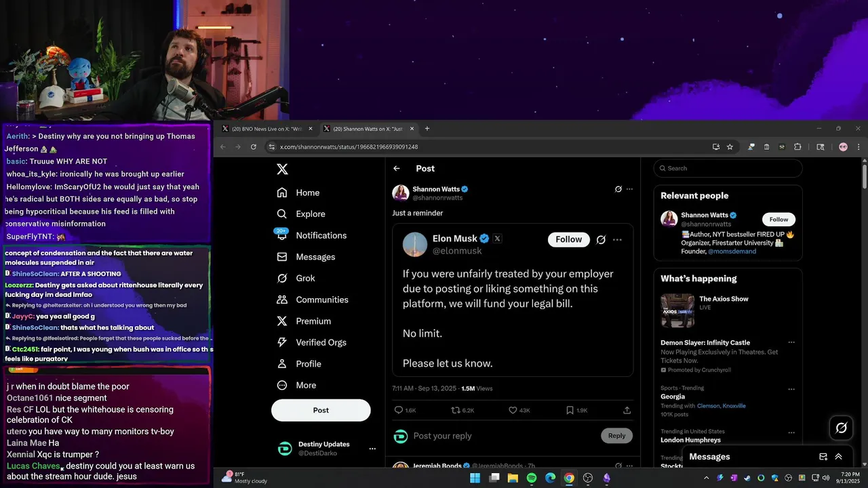Open Messages in X sidebar
The width and height of the screenshot is (868, 488).
coord(307,257)
